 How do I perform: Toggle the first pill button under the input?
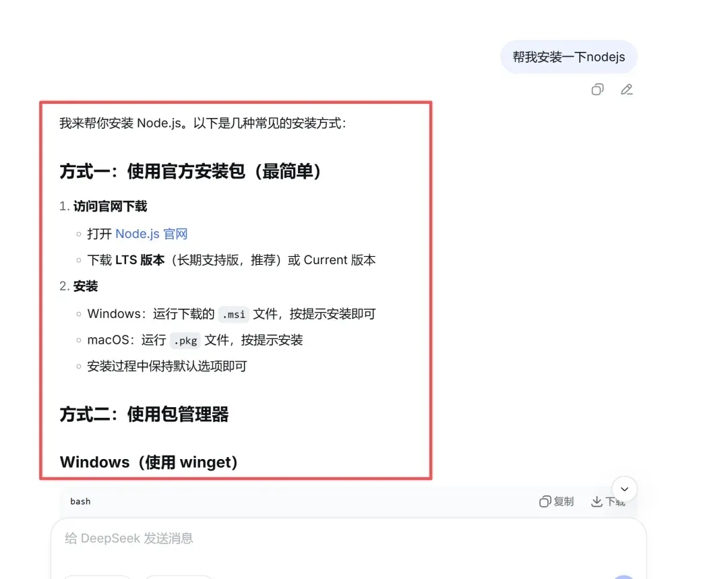pos(97,577)
